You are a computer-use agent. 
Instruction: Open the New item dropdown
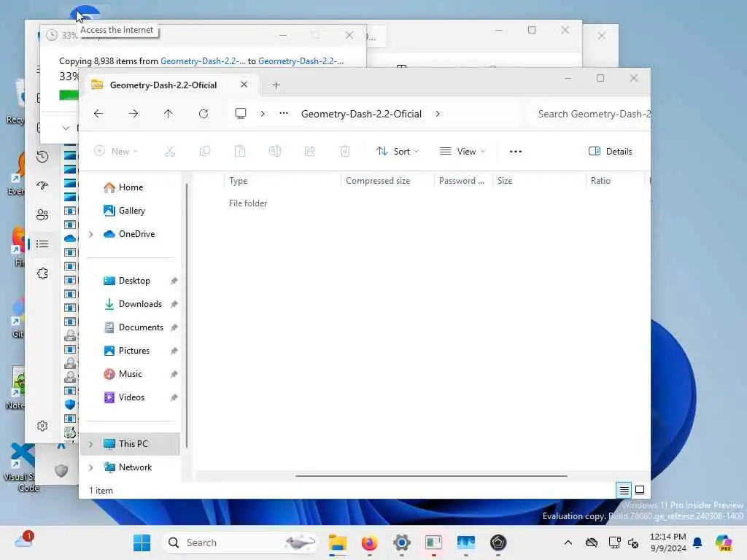pyautogui.click(x=116, y=152)
